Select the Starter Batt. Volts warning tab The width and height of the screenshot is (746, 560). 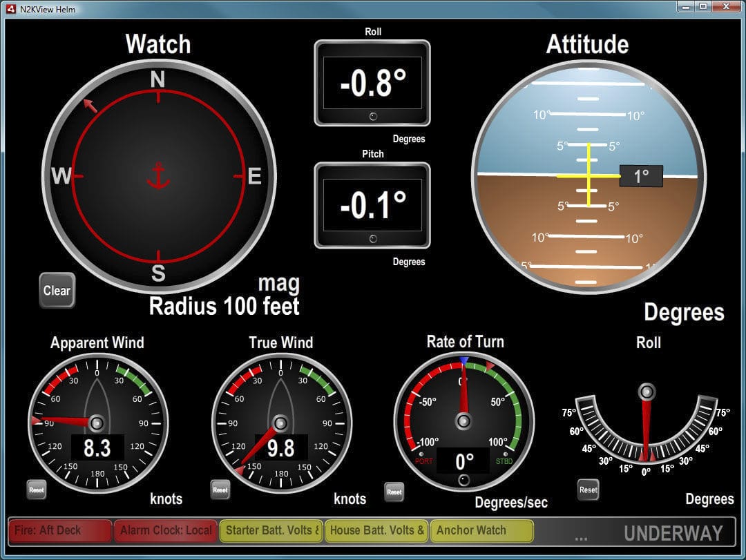(x=270, y=531)
